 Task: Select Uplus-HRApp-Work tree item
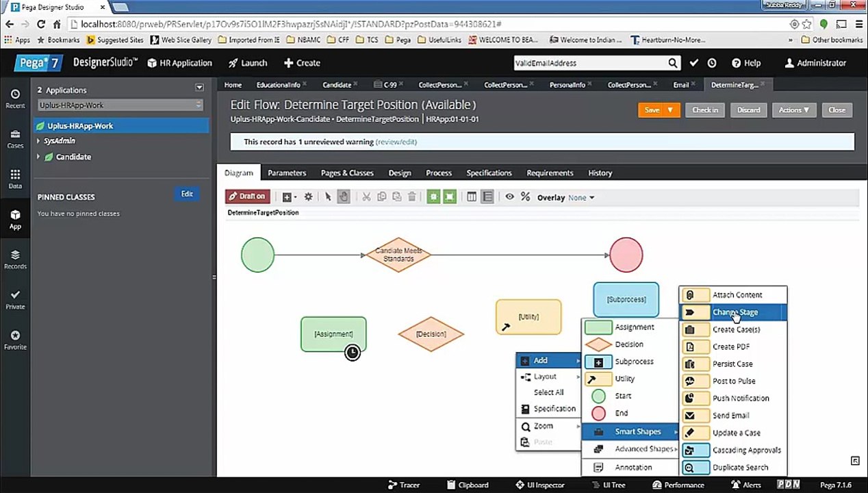click(122, 126)
